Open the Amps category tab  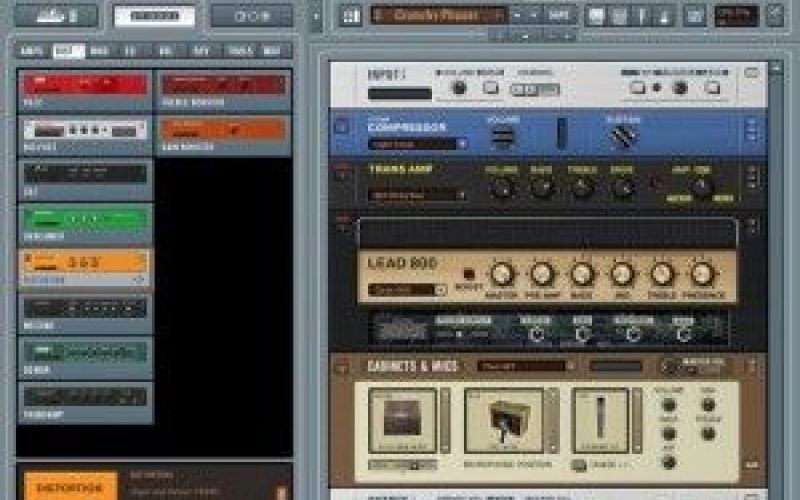(34, 51)
